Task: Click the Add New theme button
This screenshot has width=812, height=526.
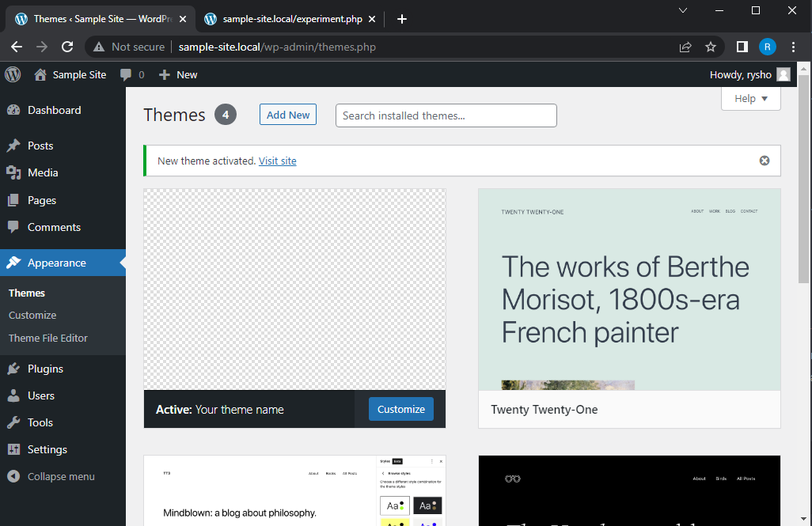Action: tap(288, 115)
